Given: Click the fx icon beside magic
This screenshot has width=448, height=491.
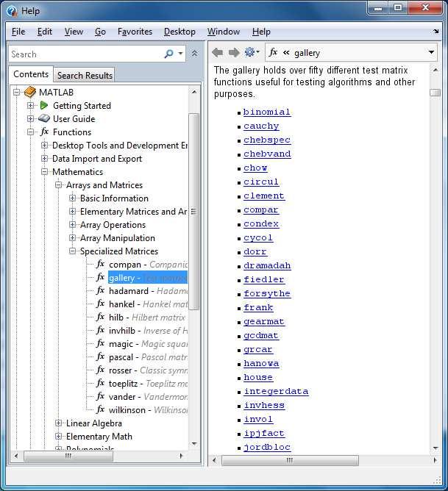Looking at the screenshot, I should (x=100, y=343).
